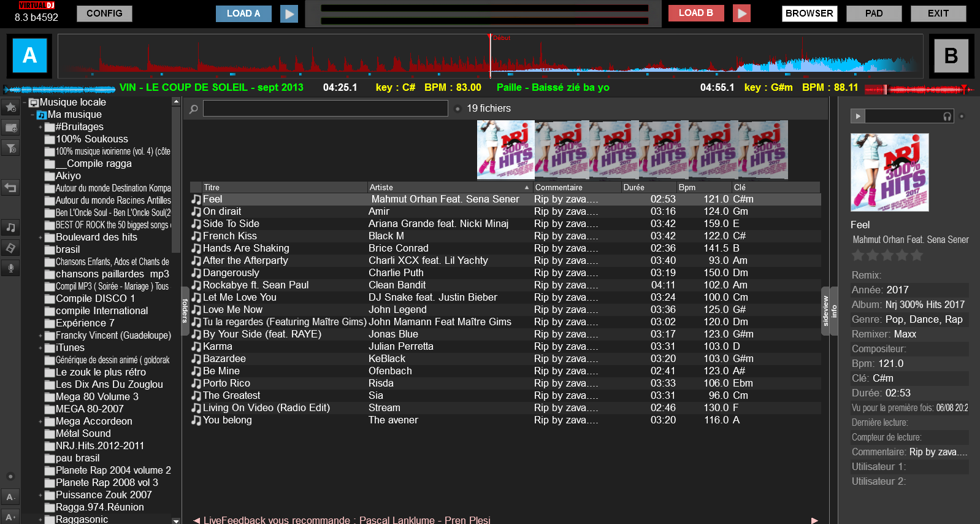Screen dimensions: 980x524
Task: Open the CONFIG button
Action: tap(104, 13)
